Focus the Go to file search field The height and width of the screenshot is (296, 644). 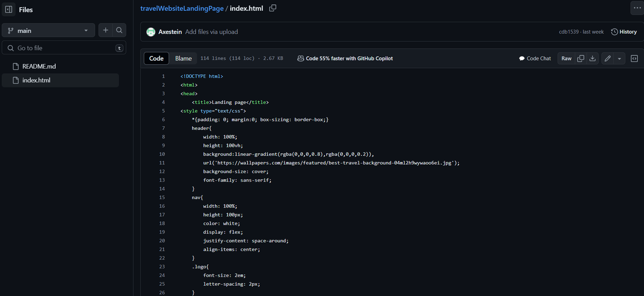click(64, 48)
